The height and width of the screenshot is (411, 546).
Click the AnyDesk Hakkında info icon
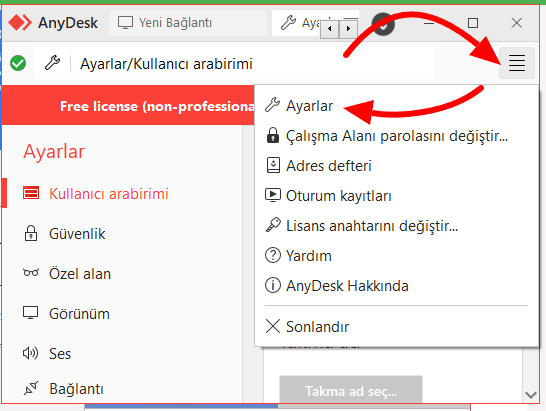click(x=273, y=285)
